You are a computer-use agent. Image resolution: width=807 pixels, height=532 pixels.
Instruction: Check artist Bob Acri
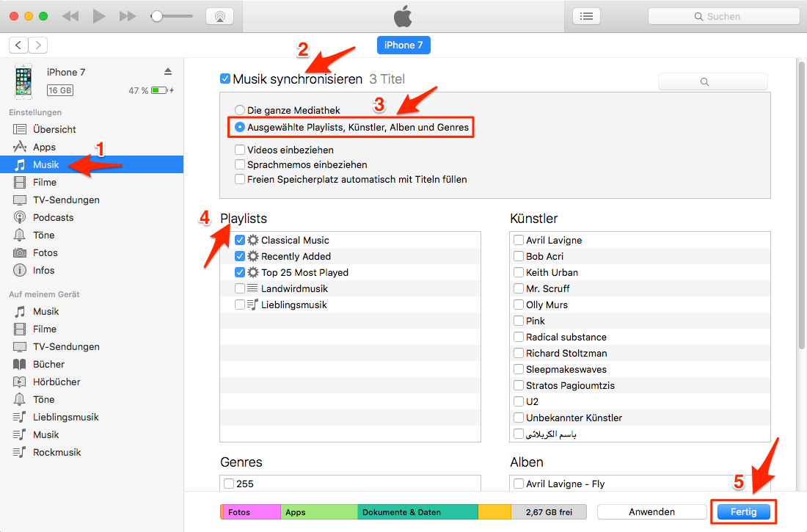point(518,256)
